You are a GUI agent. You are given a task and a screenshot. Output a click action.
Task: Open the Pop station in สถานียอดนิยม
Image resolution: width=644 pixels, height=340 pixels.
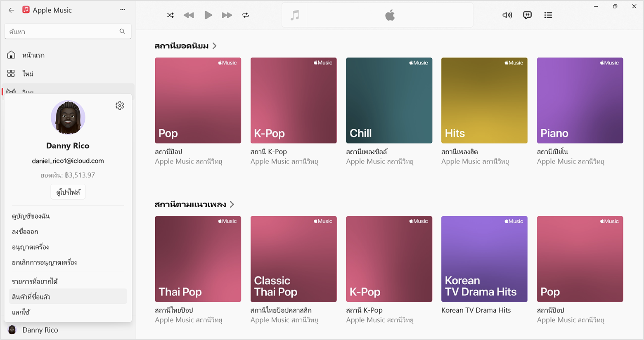[198, 101]
